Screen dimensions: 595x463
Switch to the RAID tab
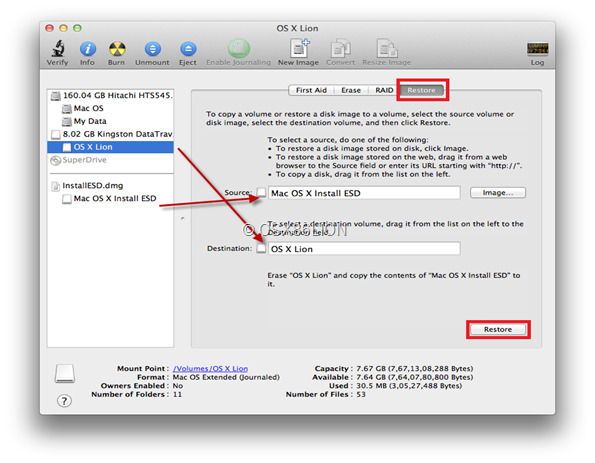384,90
